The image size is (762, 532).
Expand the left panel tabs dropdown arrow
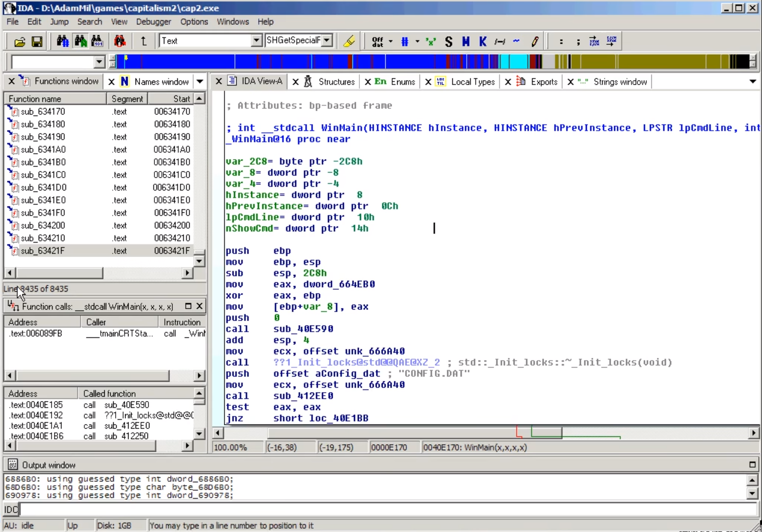[200, 81]
